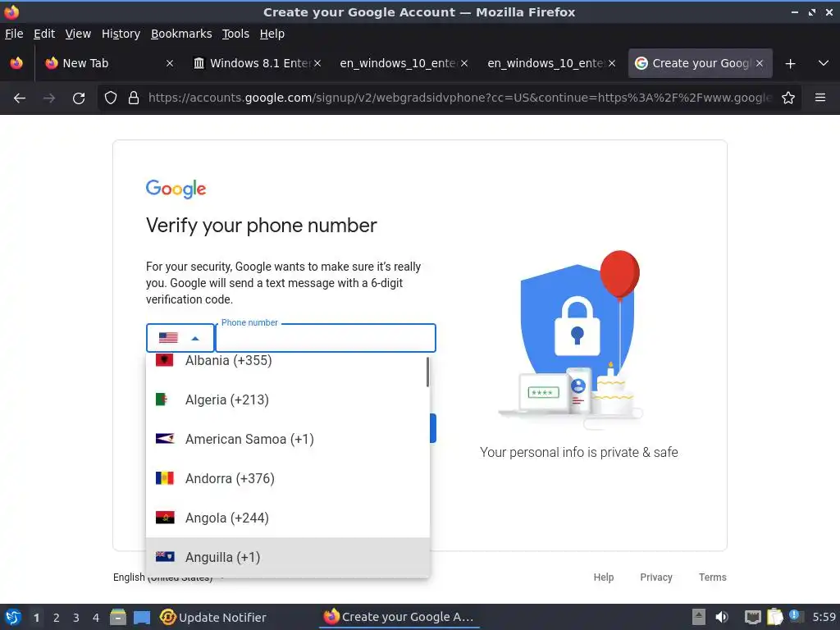Click the clock showing 5:59

824,617
